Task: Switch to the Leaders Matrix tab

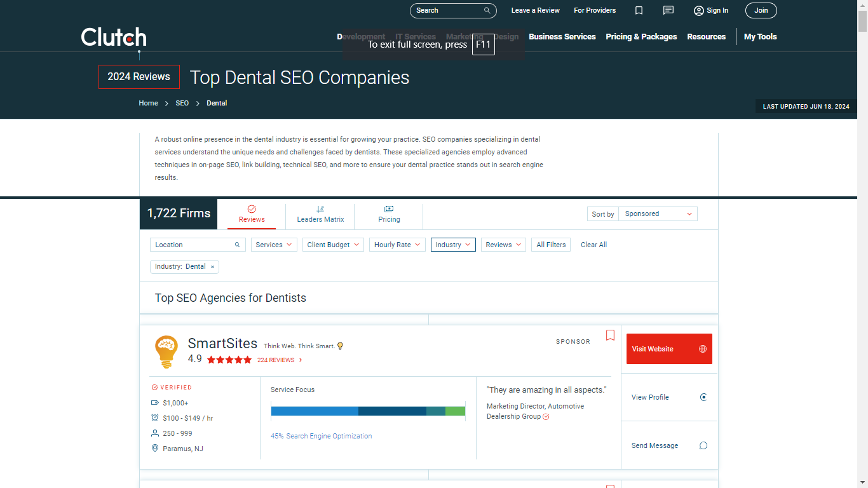Action: pyautogui.click(x=320, y=214)
